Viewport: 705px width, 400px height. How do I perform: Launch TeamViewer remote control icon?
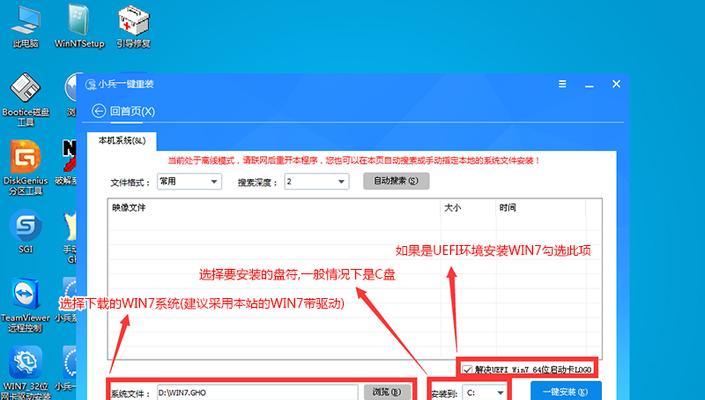click(x=26, y=306)
